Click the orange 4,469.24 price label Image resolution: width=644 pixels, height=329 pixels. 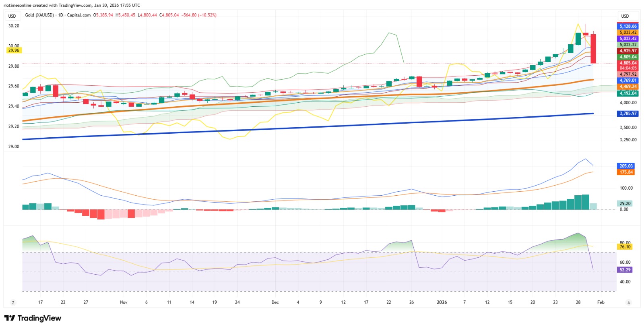tap(628, 87)
